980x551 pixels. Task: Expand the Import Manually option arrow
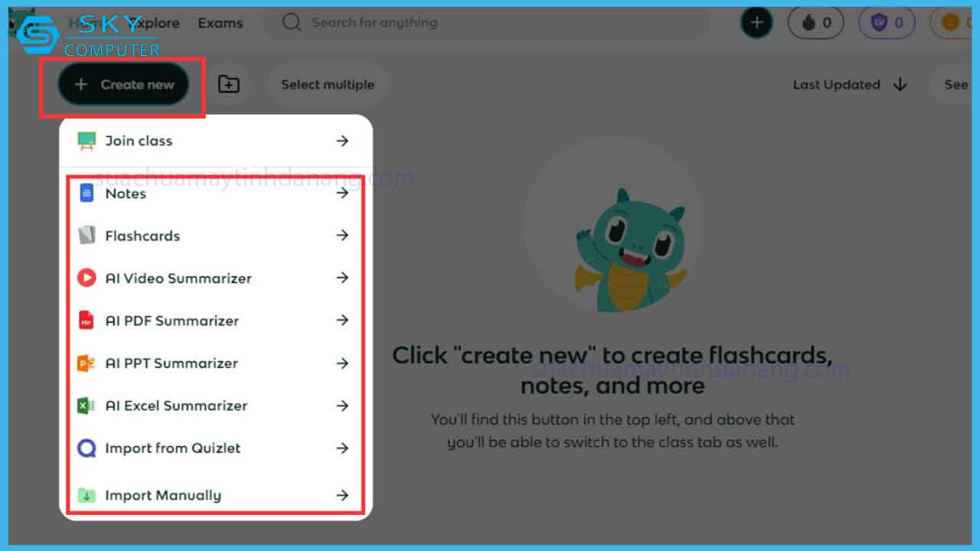tap(342, 495)
